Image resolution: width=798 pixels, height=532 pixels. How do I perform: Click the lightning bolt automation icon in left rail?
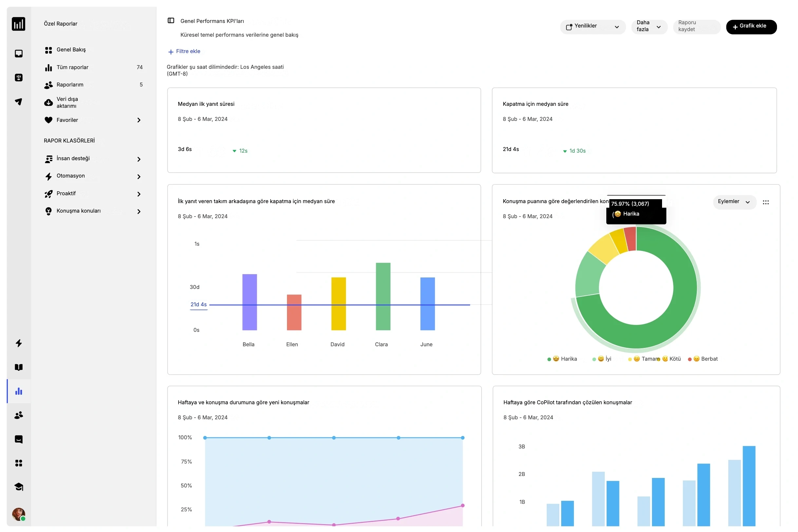[19, 343]
